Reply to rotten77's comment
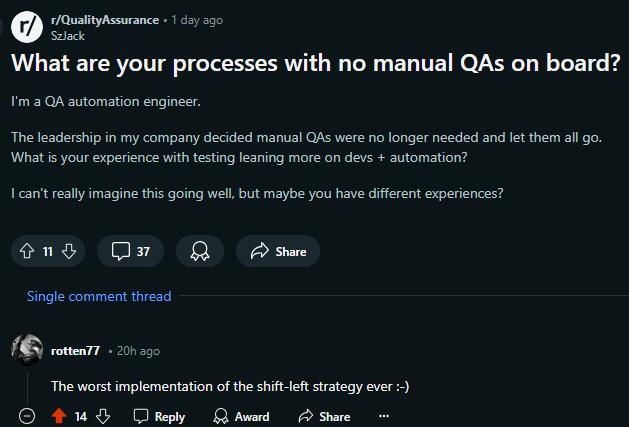Viewport: 629px width, 427px height. coord(159,416)
